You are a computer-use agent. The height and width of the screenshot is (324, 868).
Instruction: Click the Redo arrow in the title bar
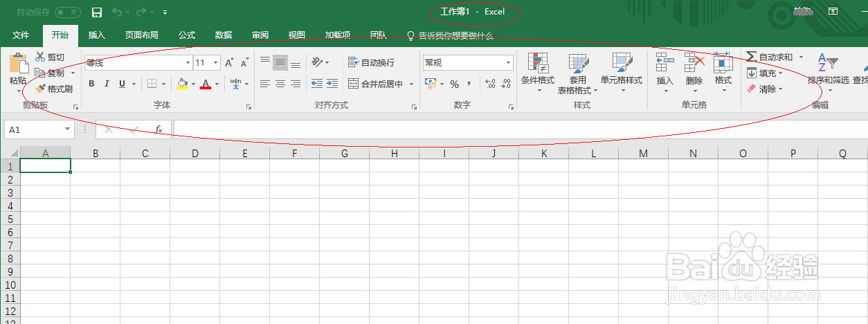(141, 12)
